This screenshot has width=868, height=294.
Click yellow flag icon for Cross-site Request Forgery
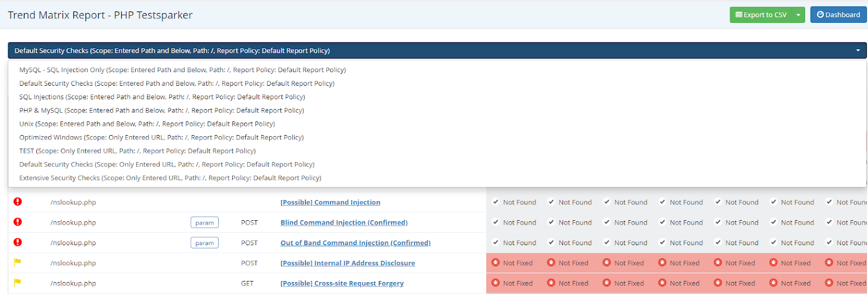(17, 283)
